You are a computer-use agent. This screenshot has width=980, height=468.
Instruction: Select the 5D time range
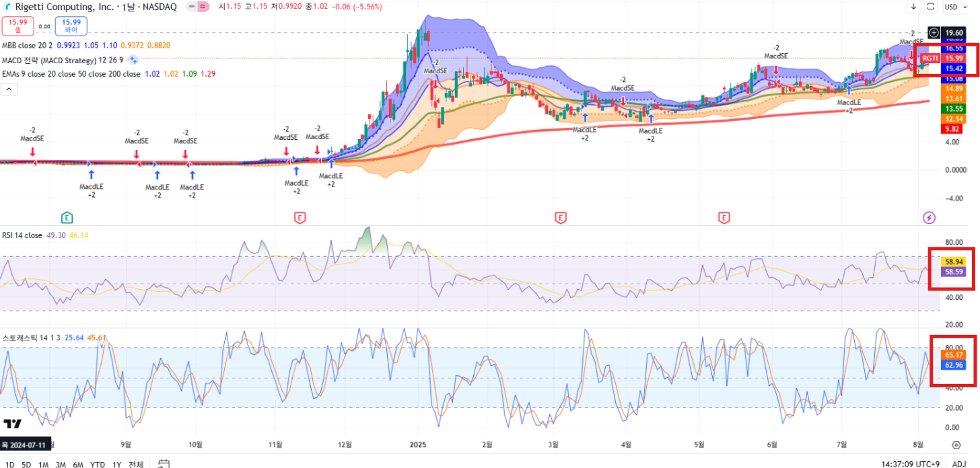(26, 464)
